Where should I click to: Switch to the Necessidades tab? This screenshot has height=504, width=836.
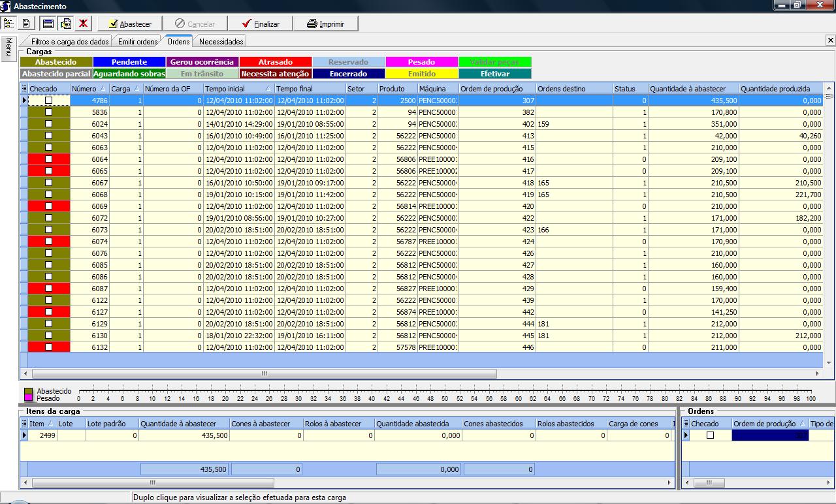point(221,42)
